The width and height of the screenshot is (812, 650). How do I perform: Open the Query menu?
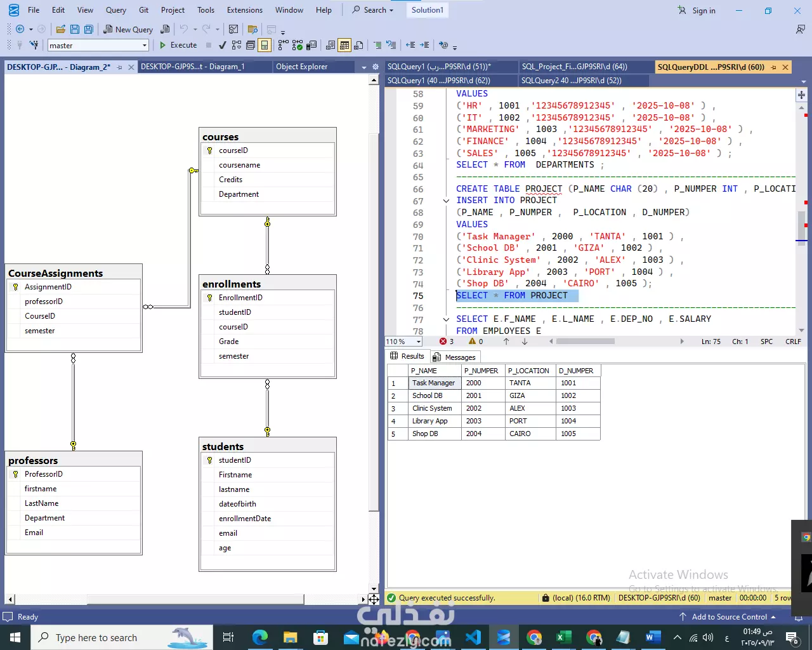tap(116, 10)
